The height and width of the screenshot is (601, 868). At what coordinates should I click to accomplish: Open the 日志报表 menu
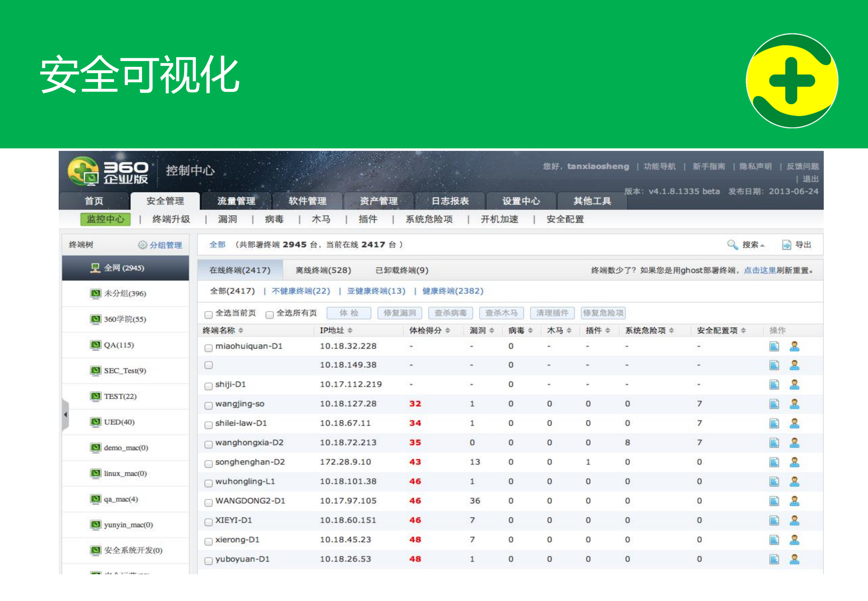click(x=451, y=201)
